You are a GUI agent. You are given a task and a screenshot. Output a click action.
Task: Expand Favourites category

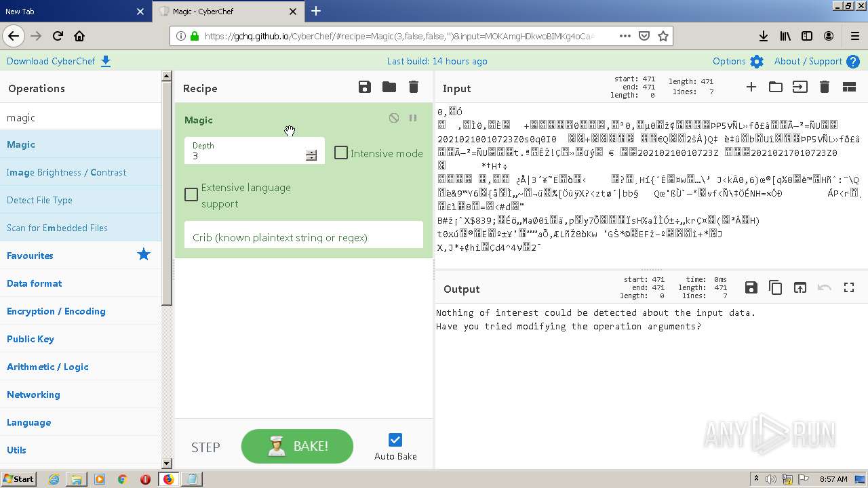click(x=81, y=256)
